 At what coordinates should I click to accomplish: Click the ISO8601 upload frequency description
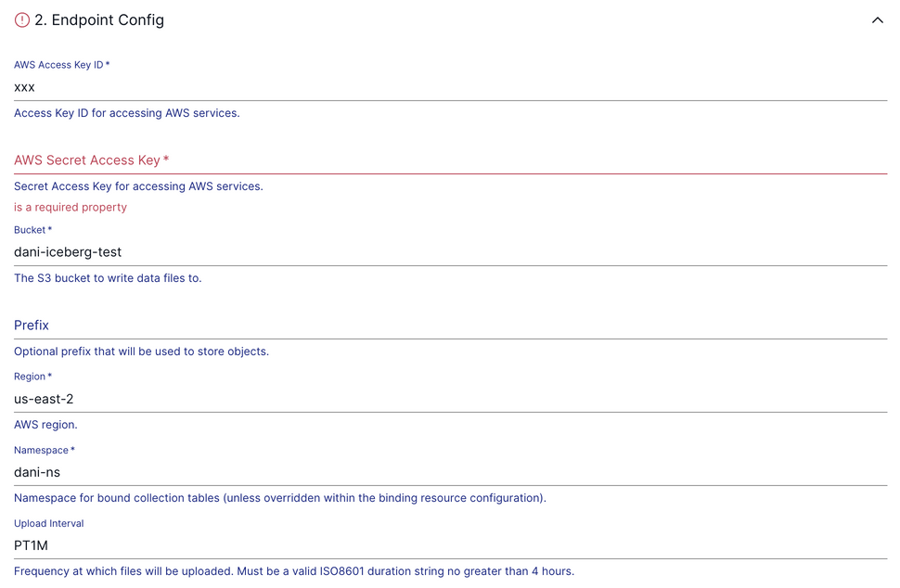tap(294, 571)
